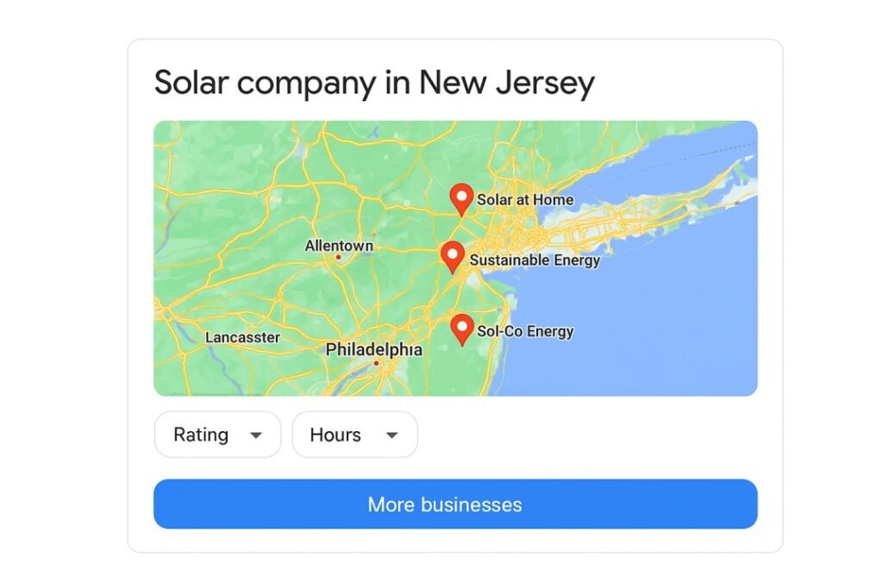
Task: Click the Hours filter's arrow icon
Action: coord(391,435)
